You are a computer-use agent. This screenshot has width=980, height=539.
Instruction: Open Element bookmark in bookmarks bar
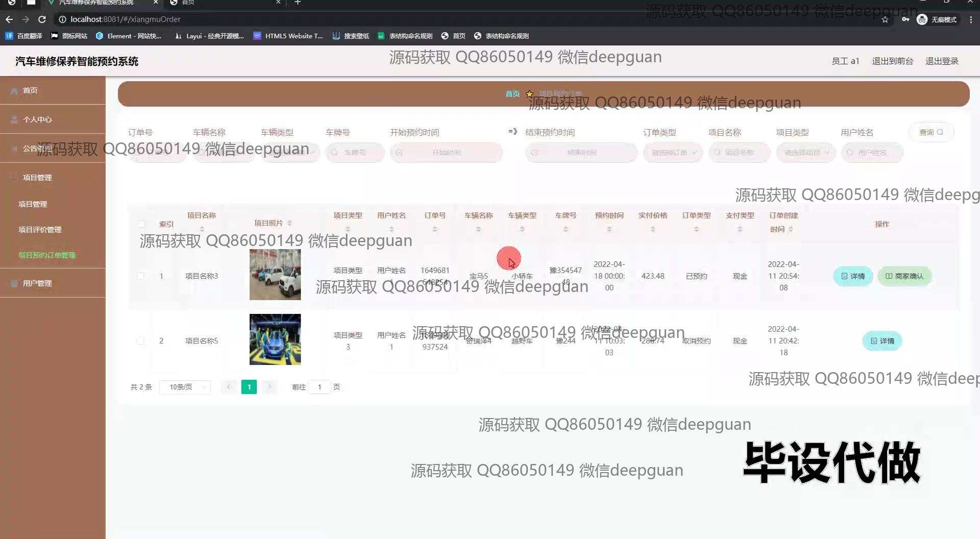(128, 36)
